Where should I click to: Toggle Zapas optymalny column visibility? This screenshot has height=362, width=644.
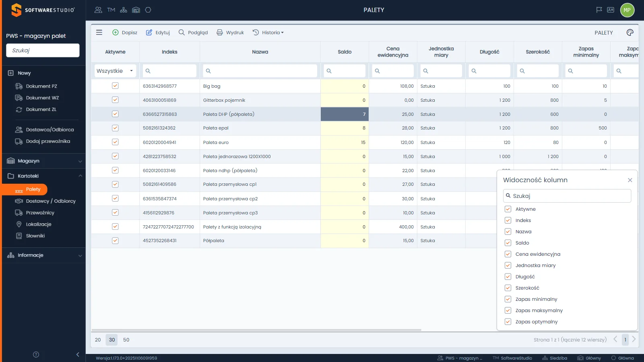pyautogui.click(x=508, y=322)
